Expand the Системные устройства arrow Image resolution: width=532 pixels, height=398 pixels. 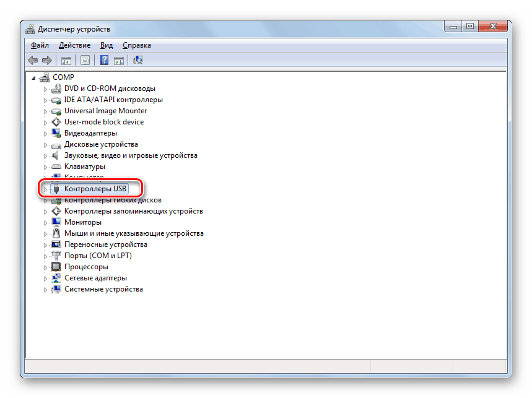45,290
